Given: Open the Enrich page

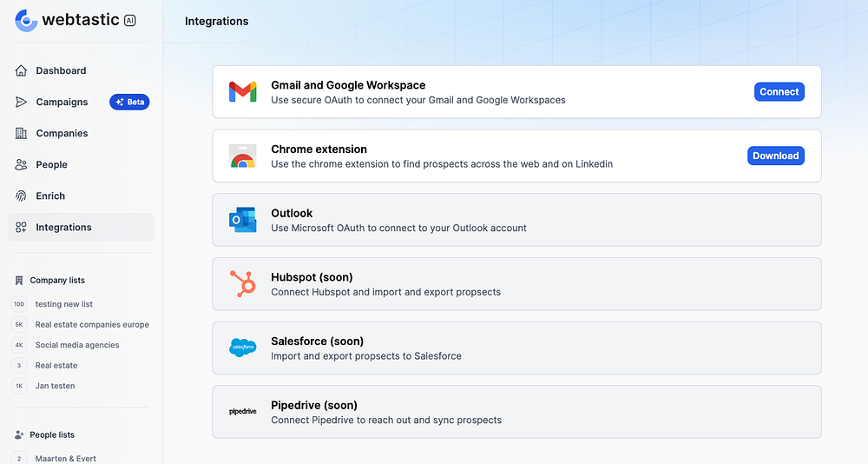Looking at the screenshot, I should tap(82, 196).
